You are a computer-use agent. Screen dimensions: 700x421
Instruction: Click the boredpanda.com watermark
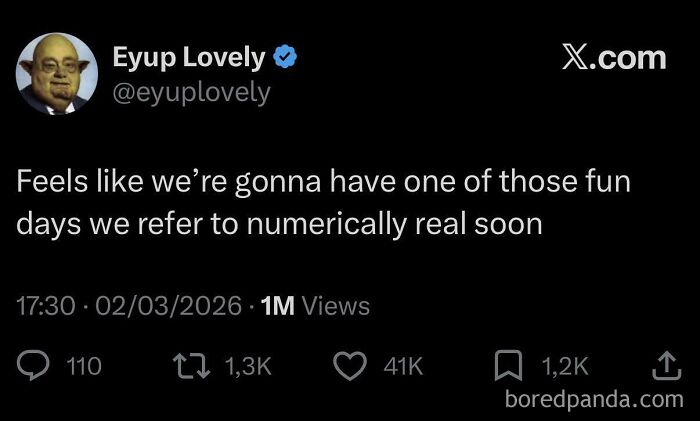594,399
